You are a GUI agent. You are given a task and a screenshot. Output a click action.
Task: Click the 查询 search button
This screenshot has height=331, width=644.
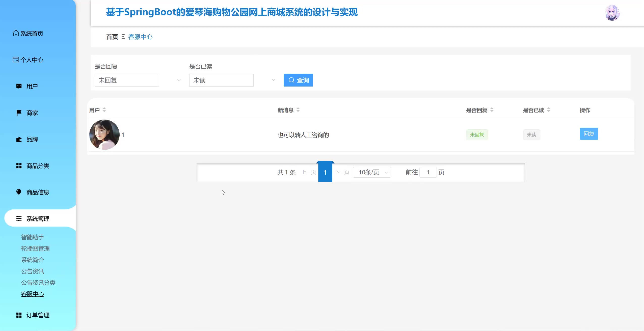[x=298, y=80]
